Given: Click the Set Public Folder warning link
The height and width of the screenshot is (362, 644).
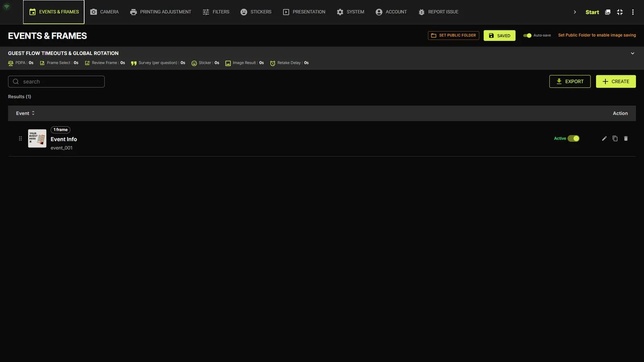Looking at the screenshot, I should pyautogui.click(x=597, y=35).
